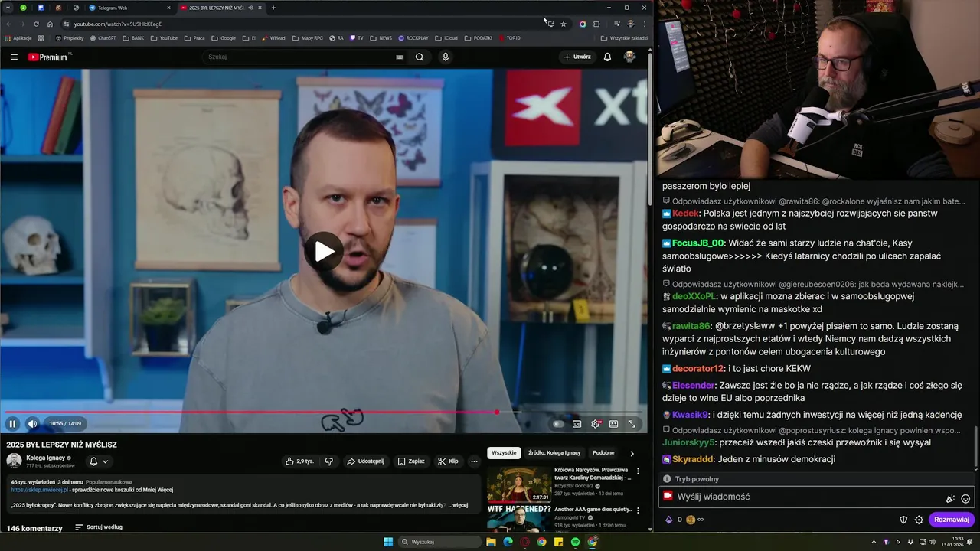Open chat settings gear near Rozmawiaj
Screen dimensions: 980x551
[x=919, y=520]
